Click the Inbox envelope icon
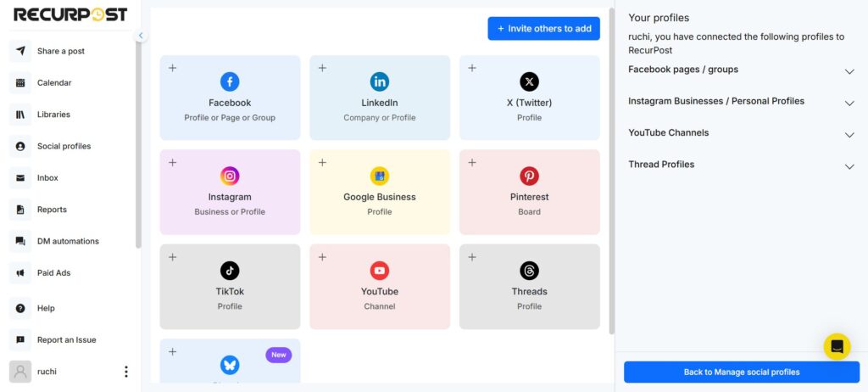Image resolution: width=868 pixels, height=392 pixels. pos(20,178)
